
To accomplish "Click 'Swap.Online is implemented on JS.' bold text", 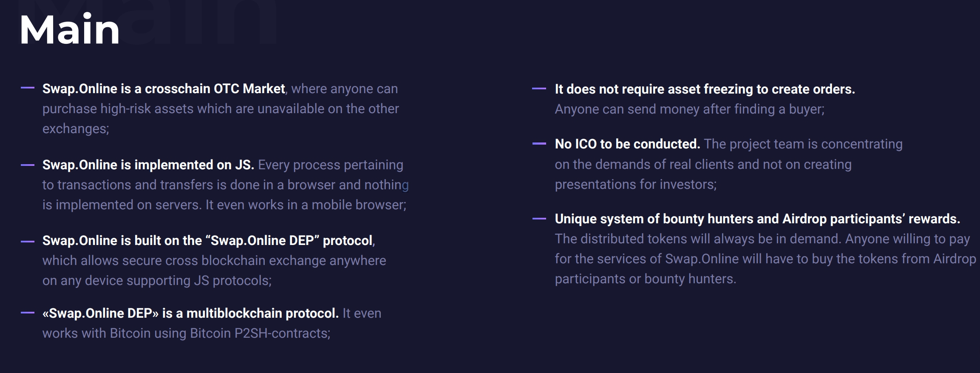I will tap(148, 165).
